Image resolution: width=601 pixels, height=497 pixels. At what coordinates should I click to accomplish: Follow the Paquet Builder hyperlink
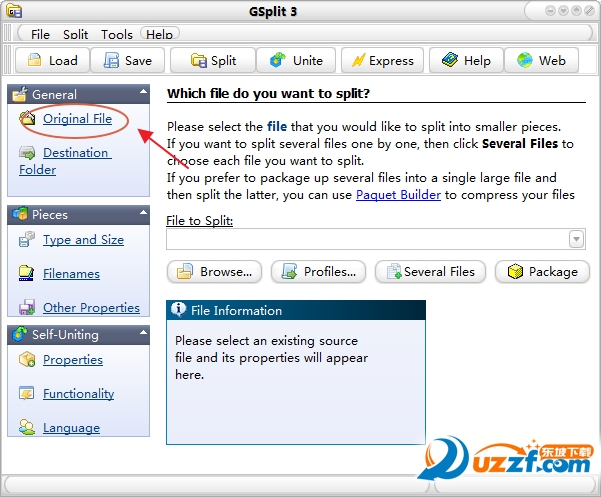click(x=398, y=195)
